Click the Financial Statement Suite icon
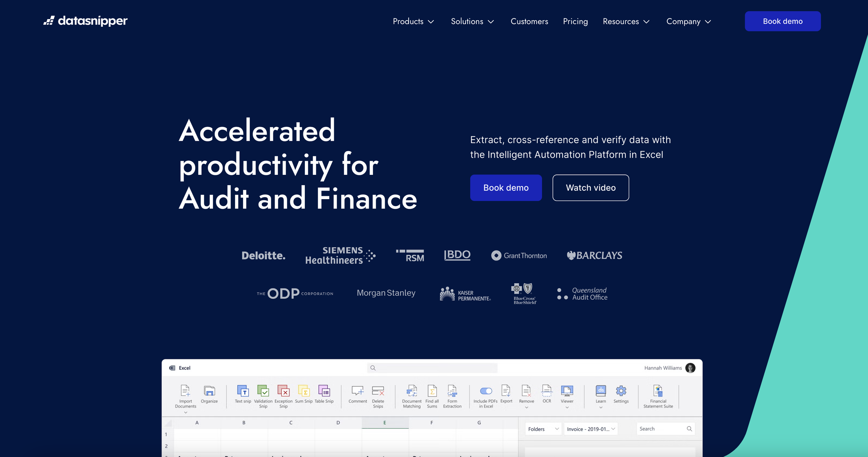Image resolution: width=868 pixels, height=457 pixels. tap(658, 391)
